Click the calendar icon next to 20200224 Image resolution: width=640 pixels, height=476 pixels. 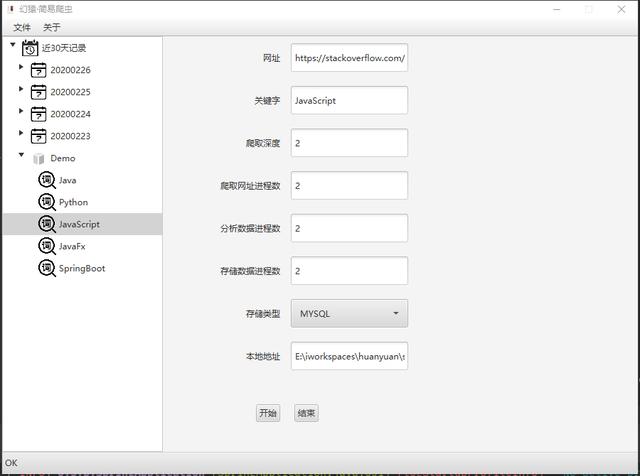coord(38,114)
